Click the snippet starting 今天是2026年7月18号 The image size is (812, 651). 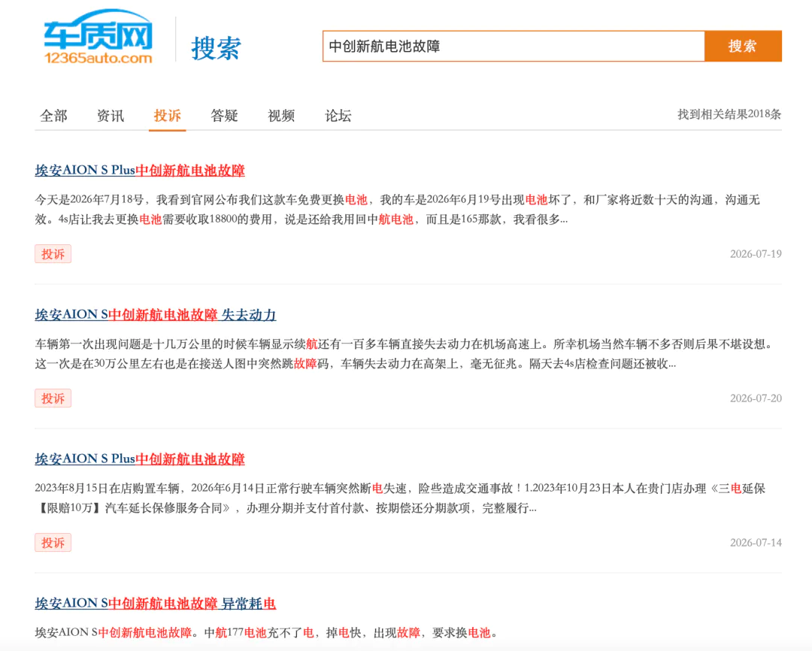coord(397,210)
